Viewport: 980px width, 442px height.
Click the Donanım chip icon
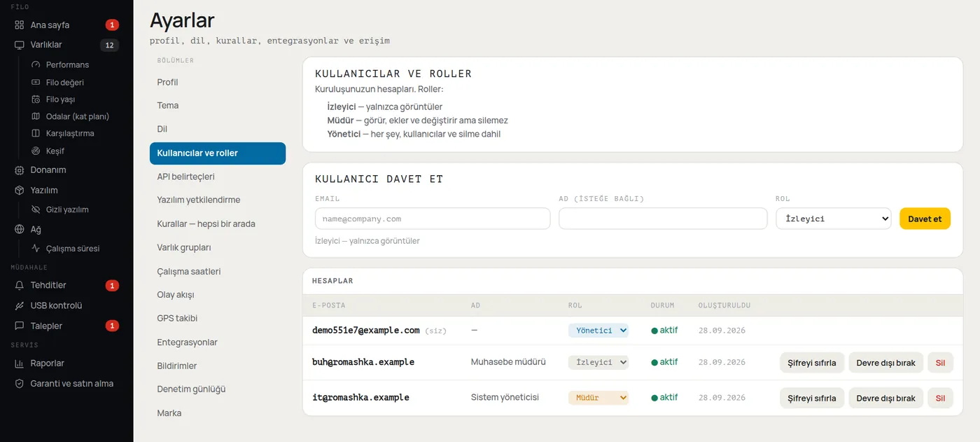19,170
